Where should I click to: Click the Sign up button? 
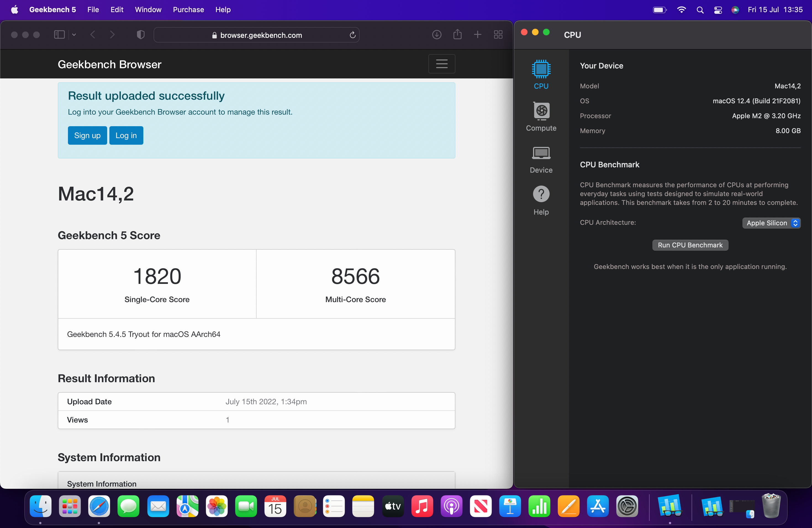tap(87, 136)
